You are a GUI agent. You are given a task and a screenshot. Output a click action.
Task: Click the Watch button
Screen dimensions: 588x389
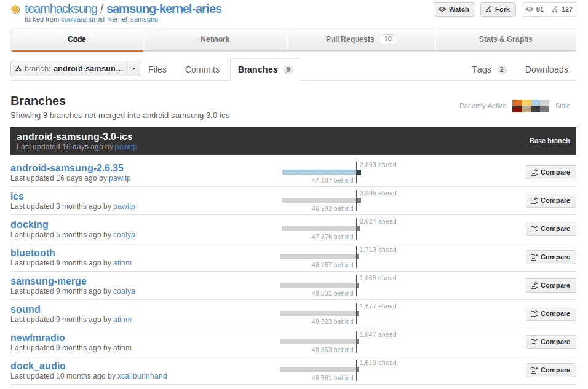click(x=454, y=9)
